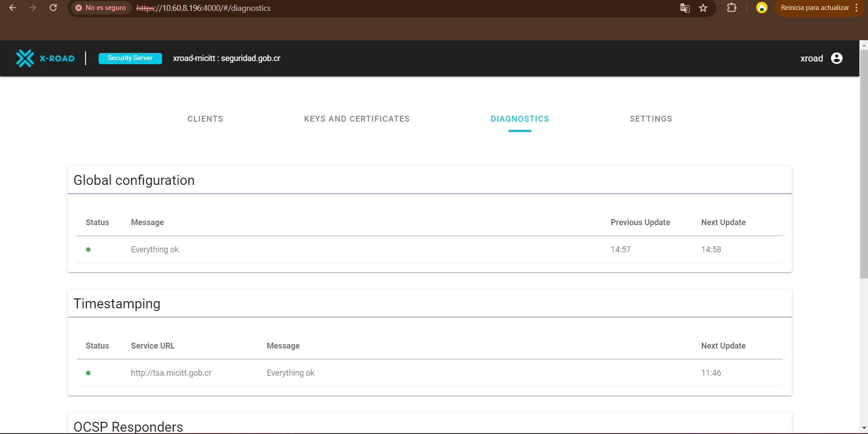Open the translate page icon
This screenshot has height=434, width=868.
coord(685,8)
